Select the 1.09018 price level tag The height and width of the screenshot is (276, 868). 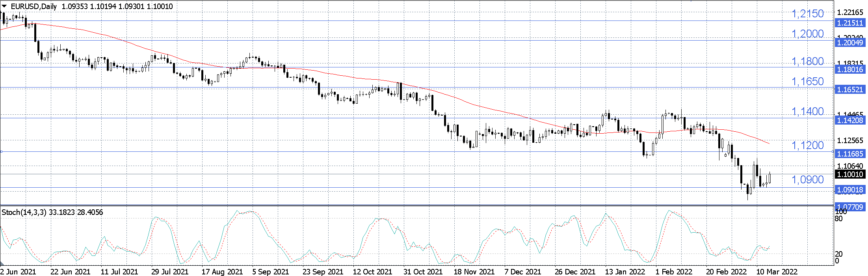pyautogui.click(x=850, y=190)
